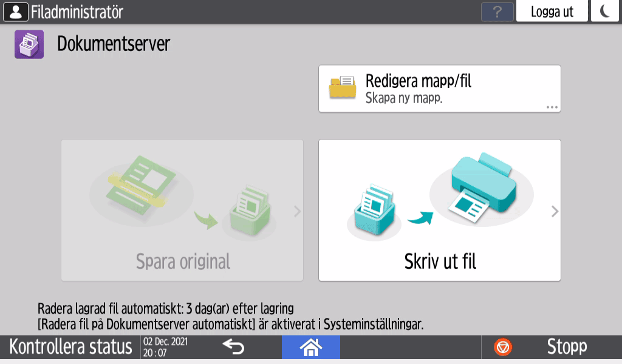The image size is (622, 364).
Task: Click the orange stop icon
Action: tap(503, 348)
